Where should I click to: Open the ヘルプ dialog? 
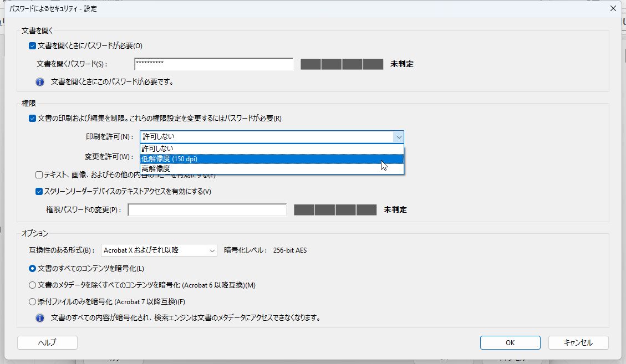coord(48,342)
